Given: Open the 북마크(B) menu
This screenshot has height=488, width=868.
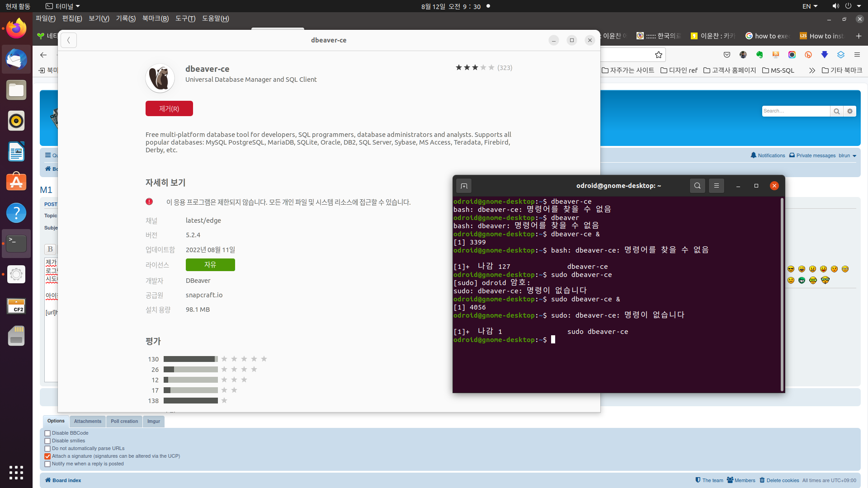Looking at the screenshot, I should [156, 19].
